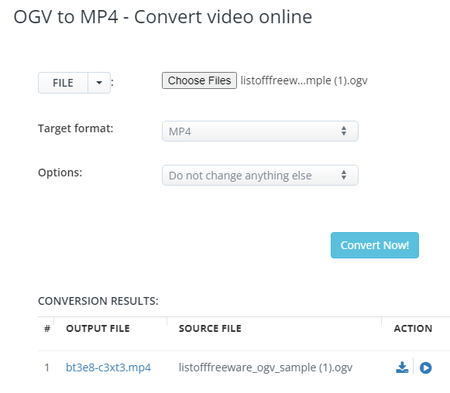450x393 pixels.
Task: Click the chosen file name beside Choose Files
Action: (x=304, y=81)
